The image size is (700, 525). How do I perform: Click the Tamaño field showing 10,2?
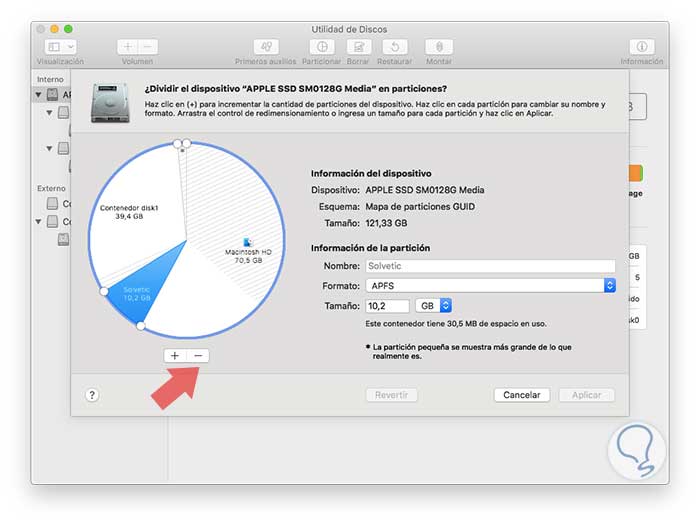coord(387,306)
